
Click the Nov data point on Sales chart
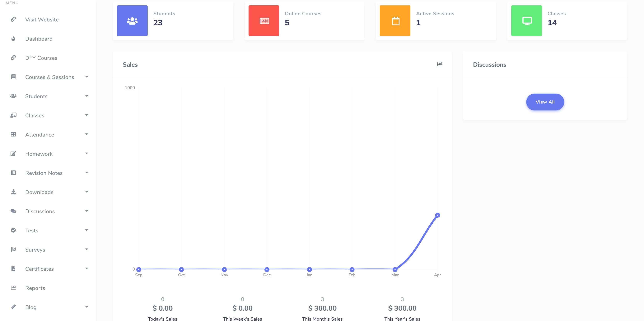click(224, 269)
